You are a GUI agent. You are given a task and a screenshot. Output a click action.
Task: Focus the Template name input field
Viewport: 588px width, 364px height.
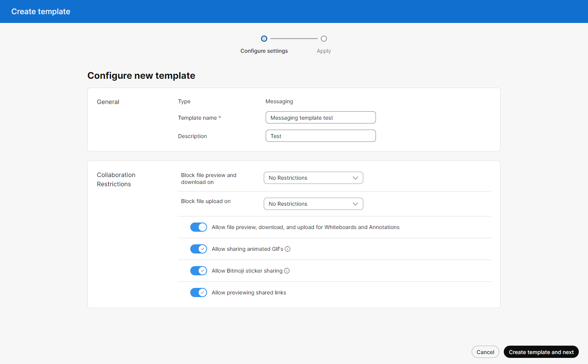[321, 117]
